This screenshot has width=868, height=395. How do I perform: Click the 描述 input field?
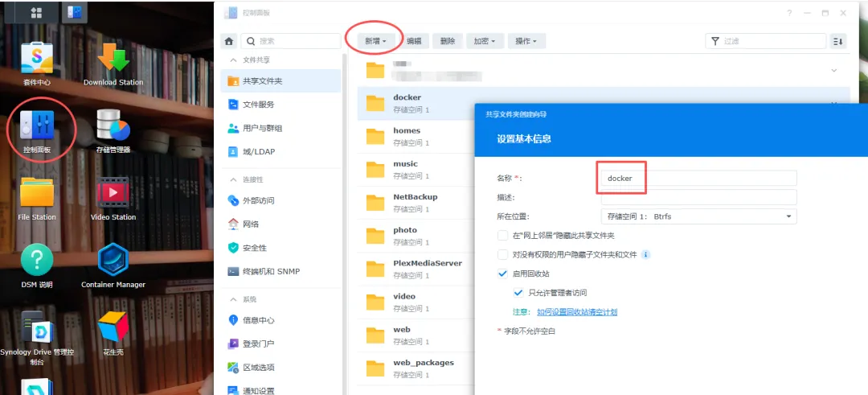(x=698, y=197)
